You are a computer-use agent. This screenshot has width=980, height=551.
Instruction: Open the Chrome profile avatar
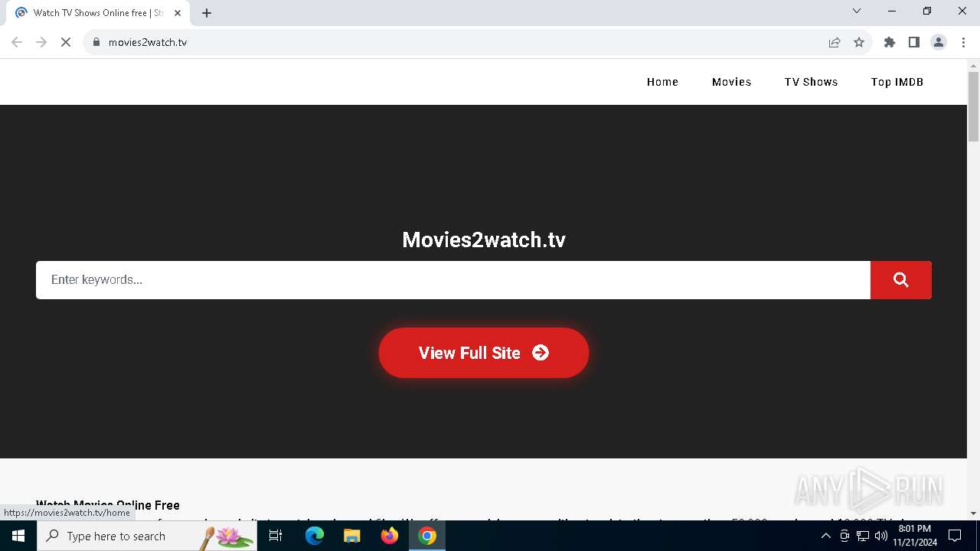(x=939, y=42)
